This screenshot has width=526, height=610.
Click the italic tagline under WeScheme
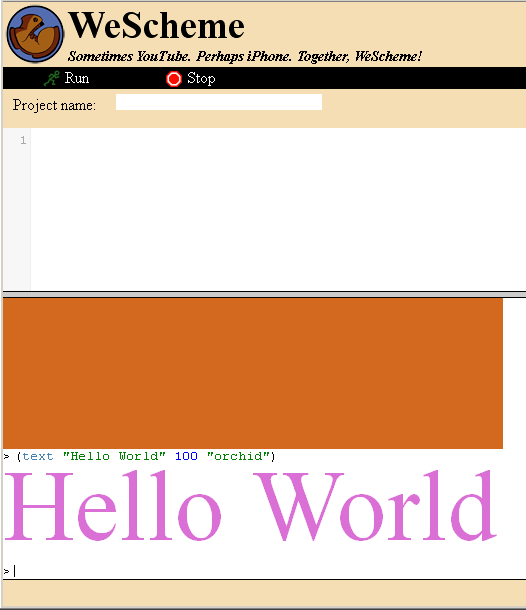[245, 56]
